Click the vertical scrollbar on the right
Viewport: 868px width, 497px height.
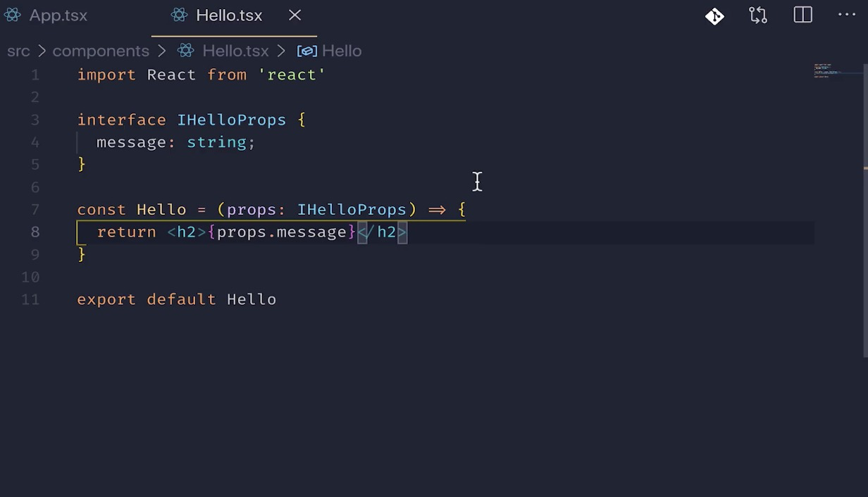pos(865,211)
